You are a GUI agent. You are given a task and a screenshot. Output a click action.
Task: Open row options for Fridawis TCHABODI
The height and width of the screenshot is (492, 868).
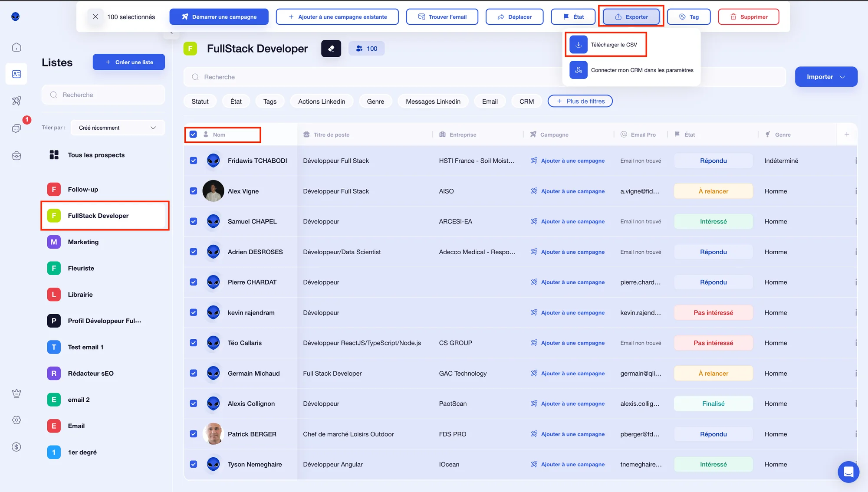click(x=856, y=161)
